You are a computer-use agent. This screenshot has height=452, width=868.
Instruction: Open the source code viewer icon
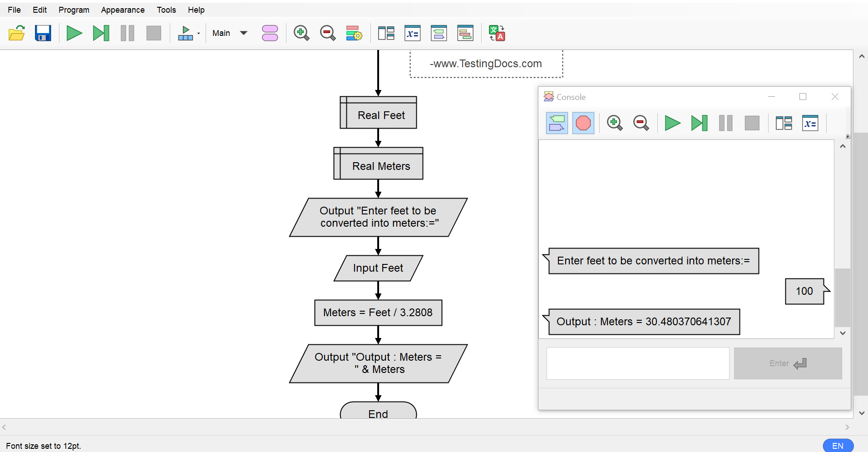pyautogui.click(x=465, y=33)
